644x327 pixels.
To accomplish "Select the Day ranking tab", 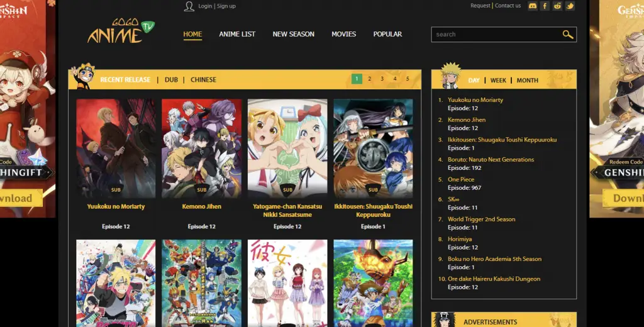I will tap(474, 80).
